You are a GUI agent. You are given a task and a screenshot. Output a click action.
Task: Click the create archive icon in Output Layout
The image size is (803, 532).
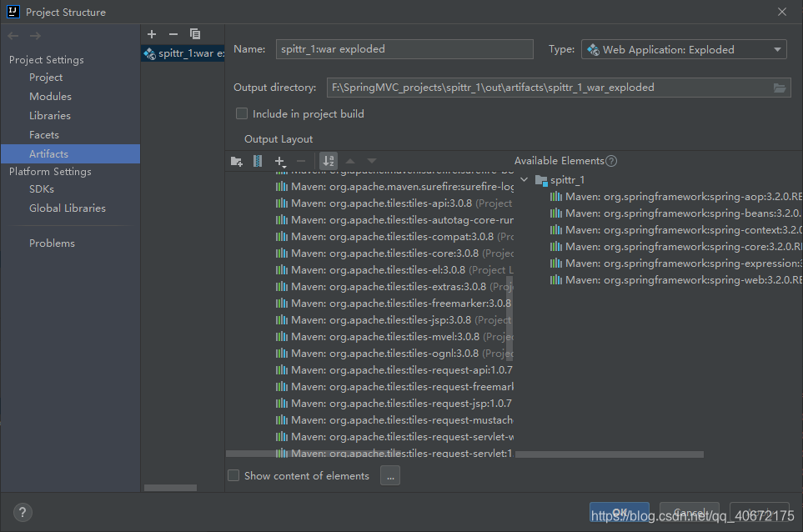tap(258, 161)
